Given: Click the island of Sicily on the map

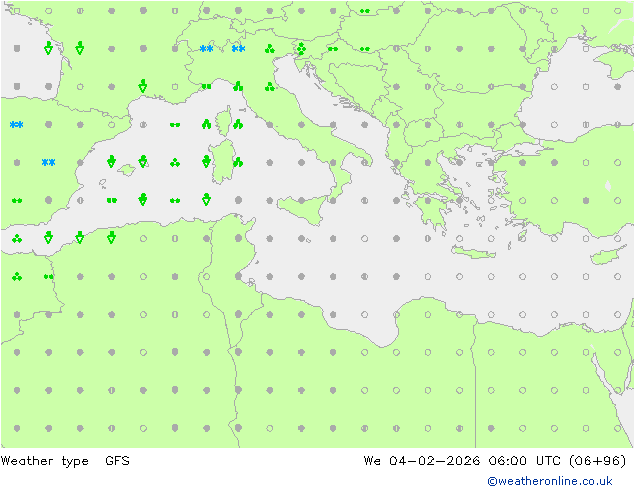Looking at the screenshot, I should (x=303, y=208).
